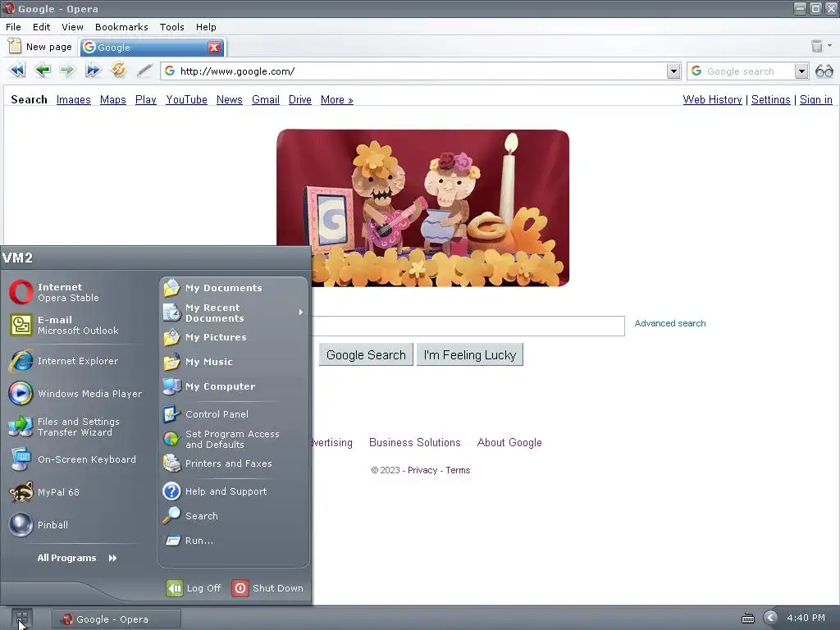Open the Images link
The image size is (840, 630).
[73, 99]
